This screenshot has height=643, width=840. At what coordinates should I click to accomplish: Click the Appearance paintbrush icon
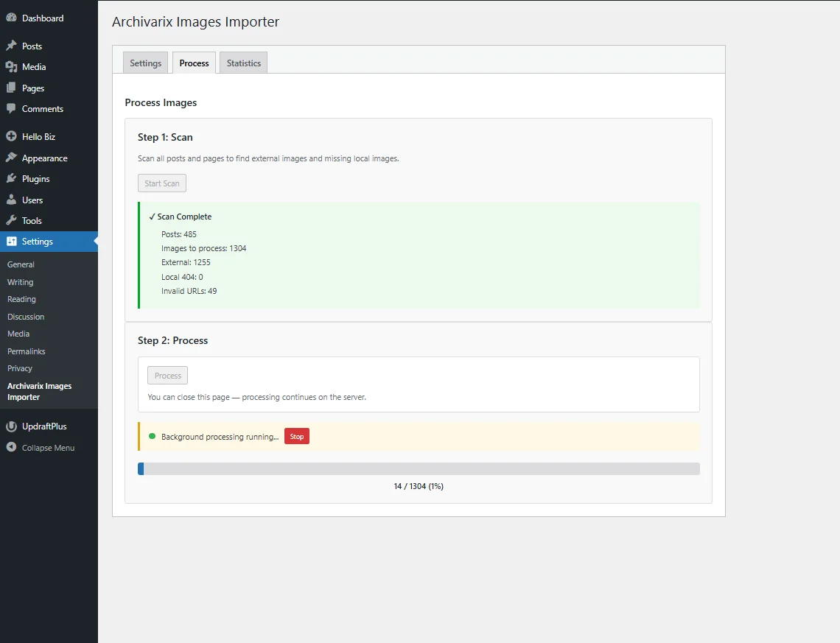click(x=11, y=158)
